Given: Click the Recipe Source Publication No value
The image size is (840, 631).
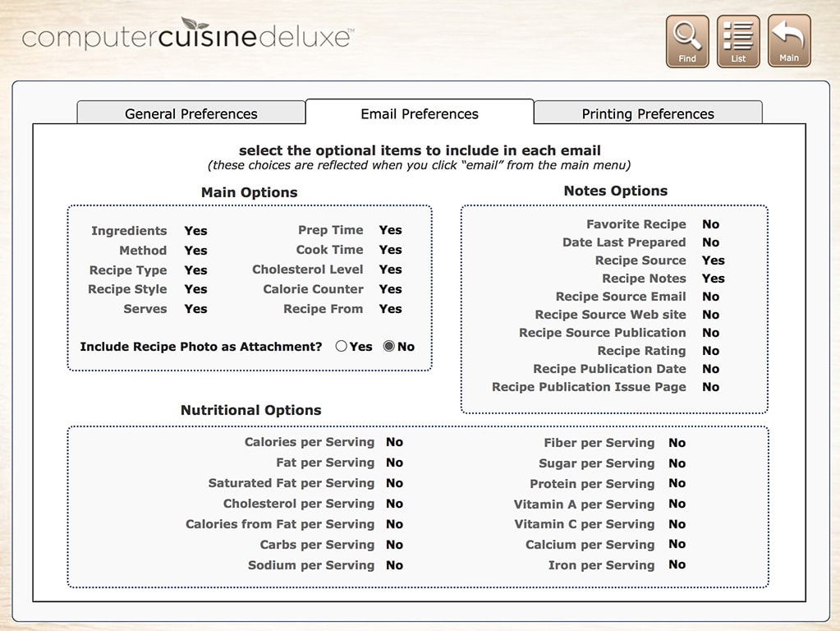Looking at the screenshot, I should tap(710, 333).
